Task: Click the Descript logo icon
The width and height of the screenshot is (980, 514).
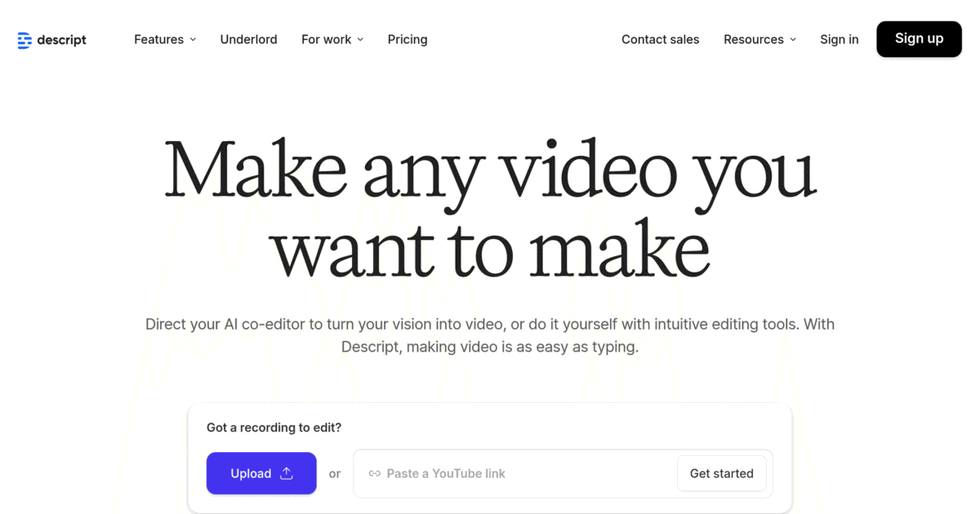Action: 24,40
